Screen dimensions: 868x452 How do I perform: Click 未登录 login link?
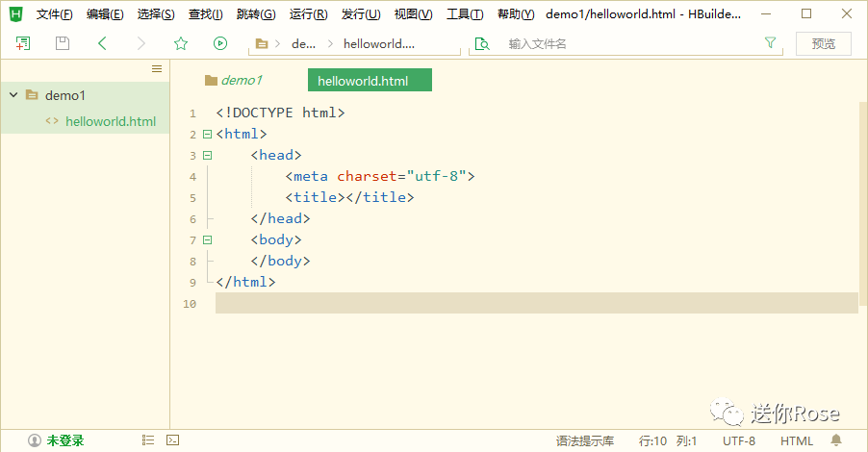coord(65,440)
